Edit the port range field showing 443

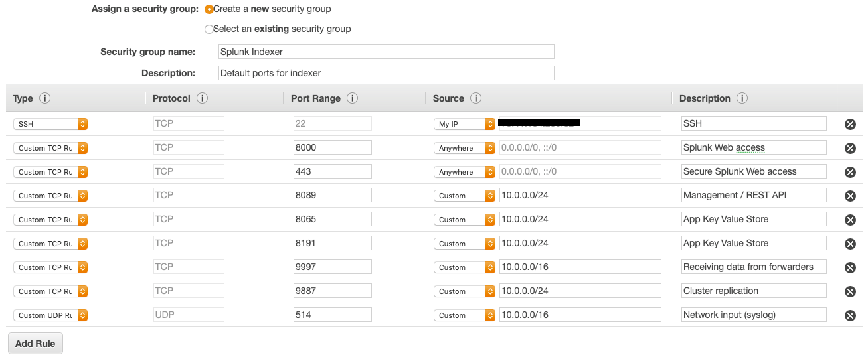(333, 171)
